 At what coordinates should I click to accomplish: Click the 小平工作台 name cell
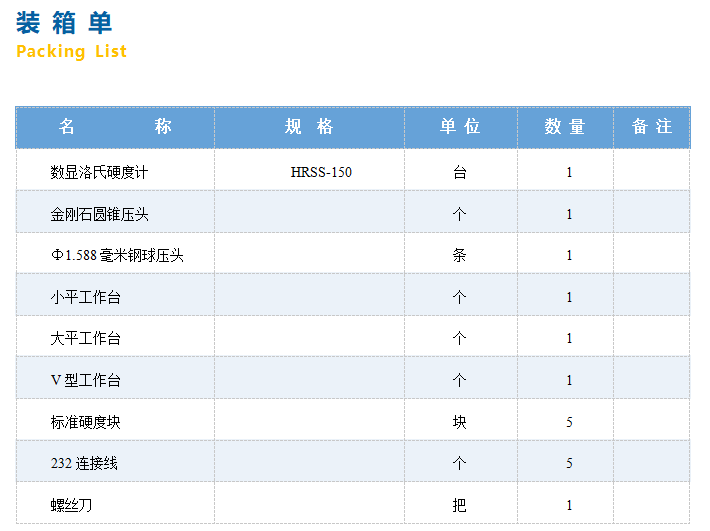pos(85,297)
